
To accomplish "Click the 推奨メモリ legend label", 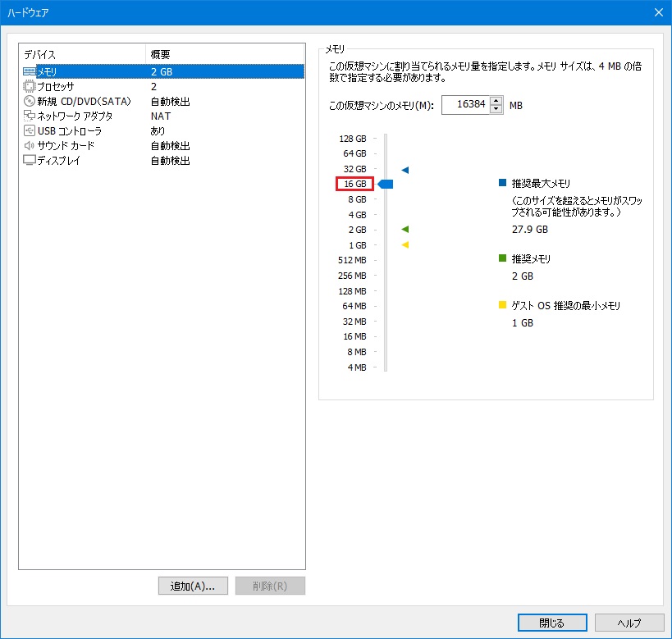I will click(531, 259).
